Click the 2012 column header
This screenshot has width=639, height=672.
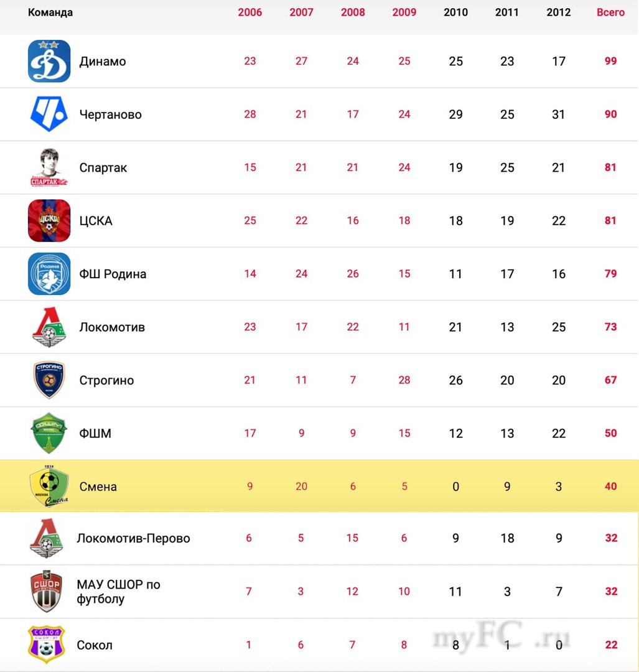point(559,12)
